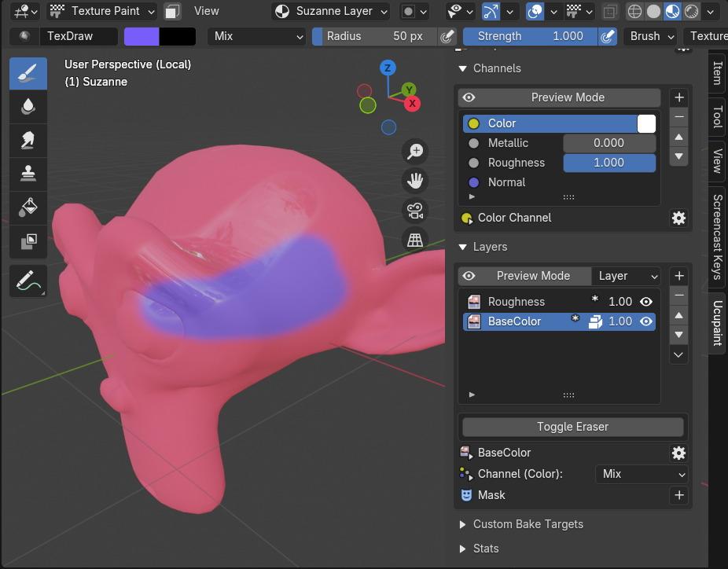Click the X axis gizmo handle
Image resolution: width=728 pixels, height=569 pixels.
click(412, 104)
